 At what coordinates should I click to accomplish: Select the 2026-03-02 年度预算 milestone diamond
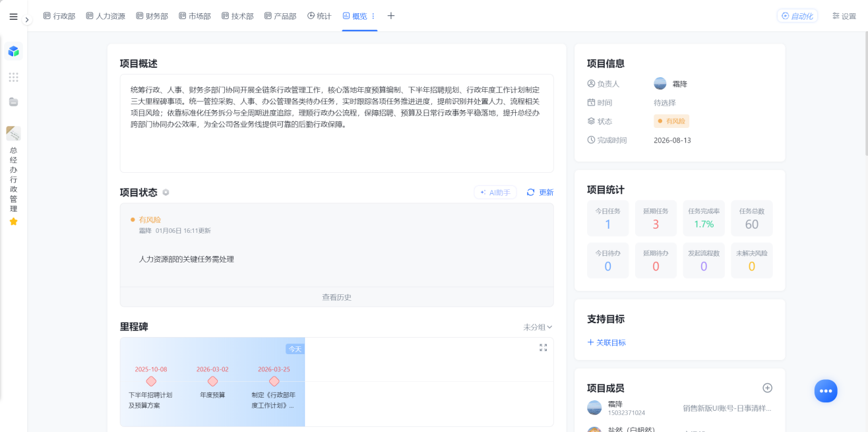point(212,381)
